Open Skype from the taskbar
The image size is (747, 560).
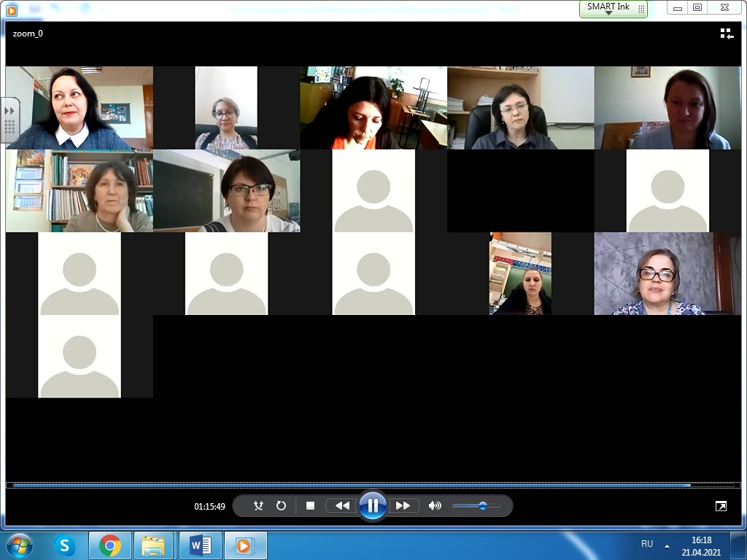click(65, 545)
